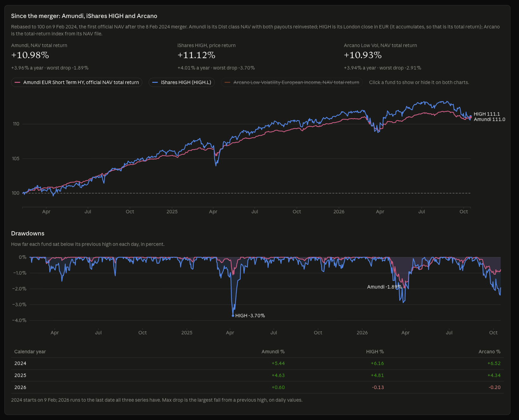Toggle iShares HIGH (HIGH.L) series

[x=182, y=82]
